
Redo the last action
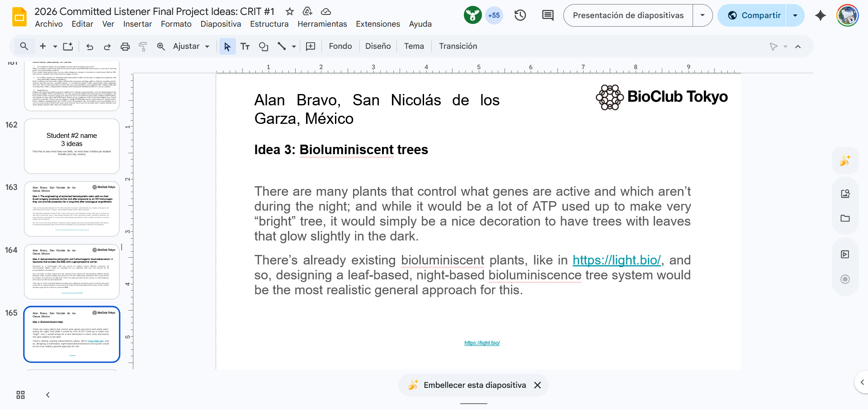point(107,46)
